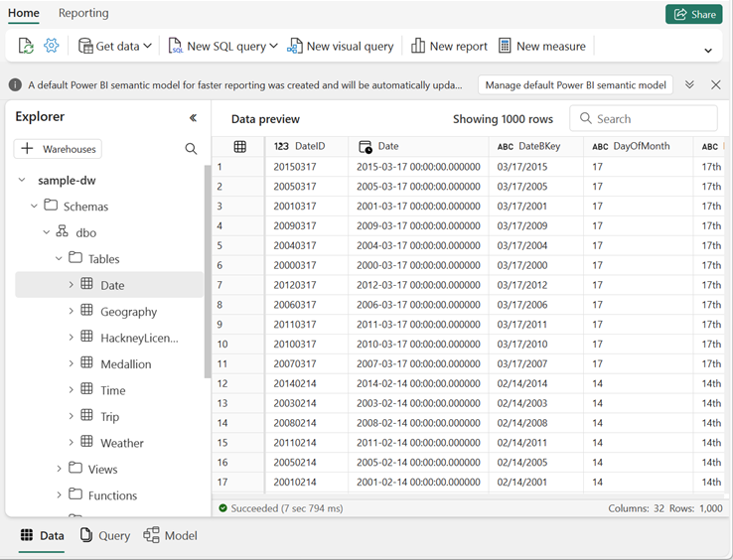Select the Medallion table

click(x=126, y=363)
